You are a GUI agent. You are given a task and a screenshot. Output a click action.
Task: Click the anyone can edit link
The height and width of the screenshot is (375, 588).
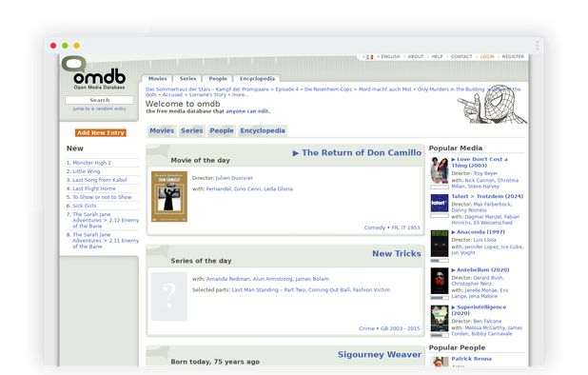pos(247,111)
